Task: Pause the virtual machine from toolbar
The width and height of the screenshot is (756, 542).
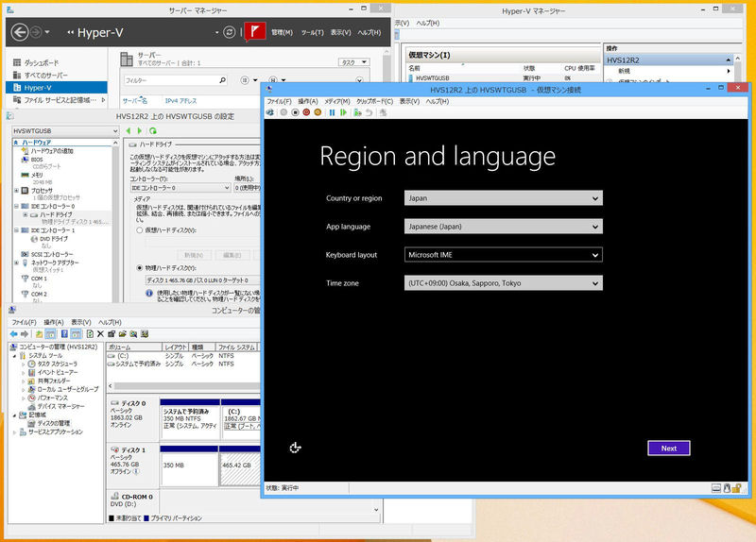Action: click(x=332, y=112)
